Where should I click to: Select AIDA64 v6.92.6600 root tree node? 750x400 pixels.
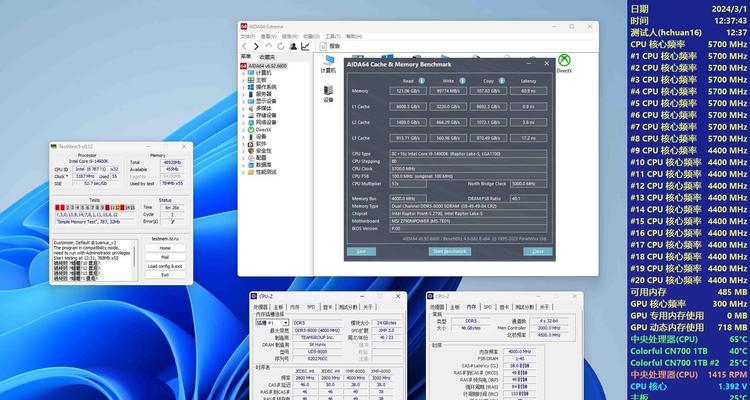[x=264, y=66]
